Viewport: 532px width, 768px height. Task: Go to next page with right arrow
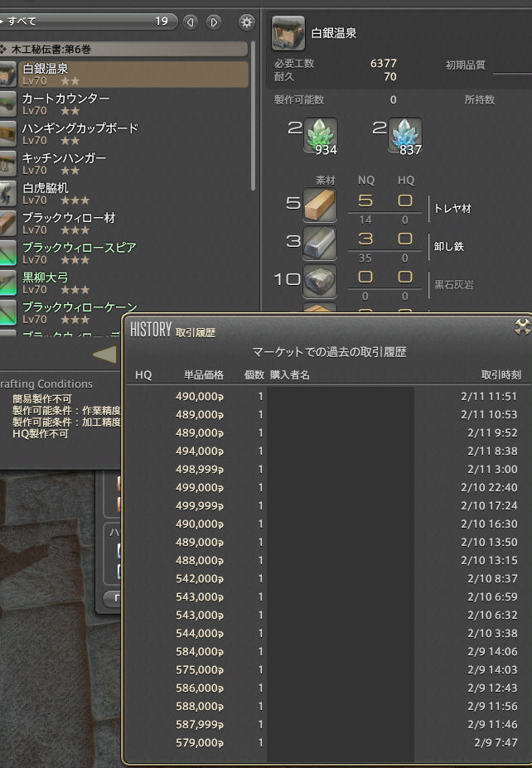[214, 22]
